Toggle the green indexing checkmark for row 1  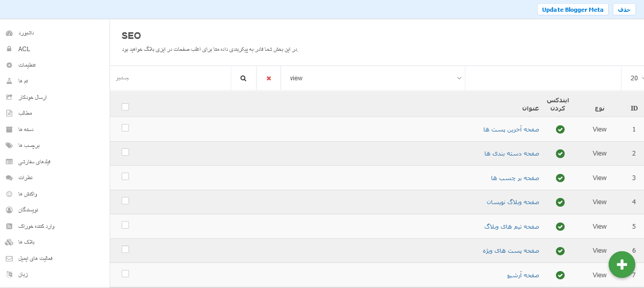(560, 129)
